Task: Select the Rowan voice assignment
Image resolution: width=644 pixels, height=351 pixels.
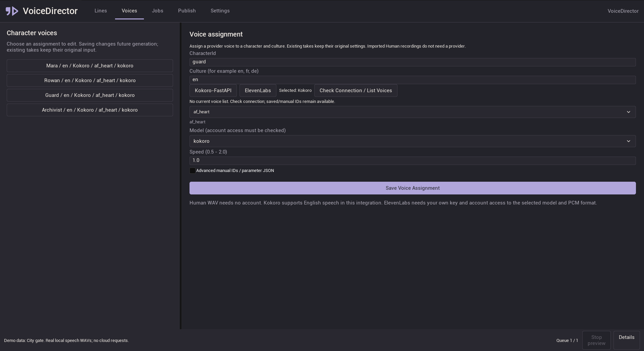Action: pos(90,80)
